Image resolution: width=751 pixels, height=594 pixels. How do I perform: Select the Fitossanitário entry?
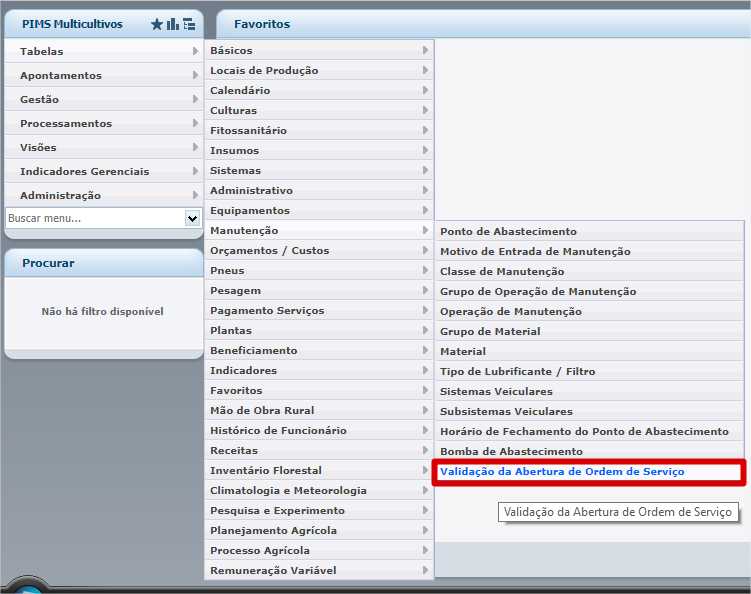(319, 130)
